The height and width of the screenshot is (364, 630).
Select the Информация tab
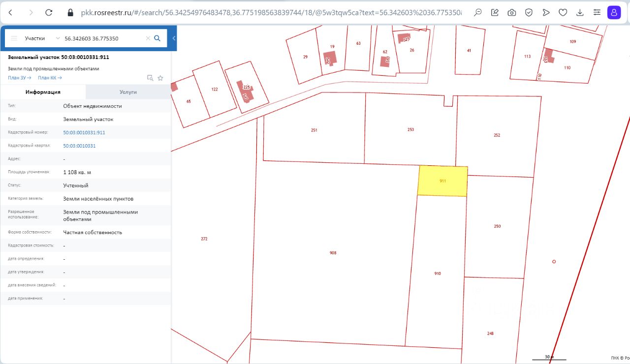pyautogui.click(x=43, y=92)
